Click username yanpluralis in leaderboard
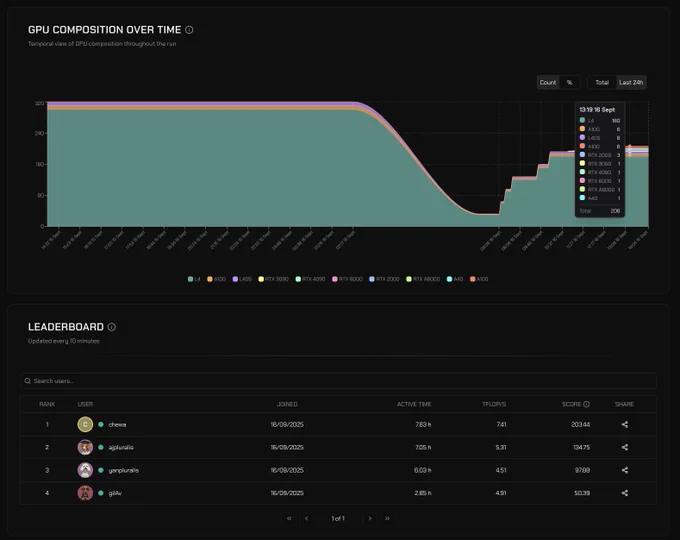Viewport: 680px width, 540px height. (124, 470)
